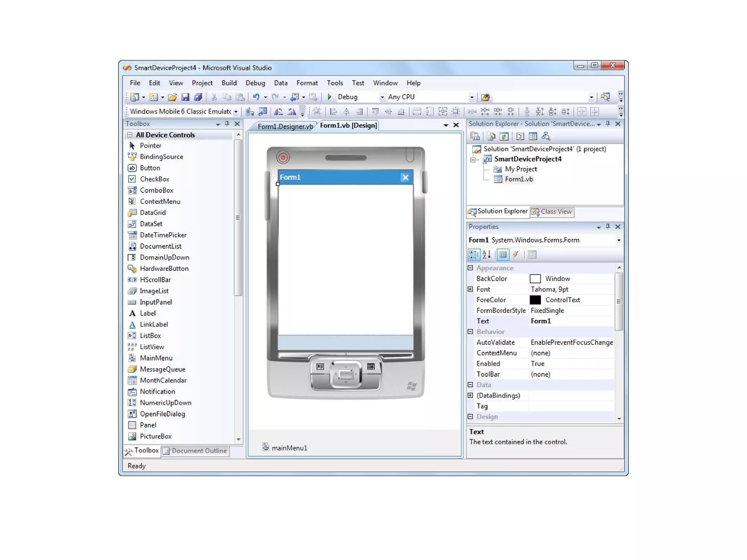The width and height of the screenshot is (747, 560).
Task: Collapse the All Device Controls group
Action: [129, 135]
